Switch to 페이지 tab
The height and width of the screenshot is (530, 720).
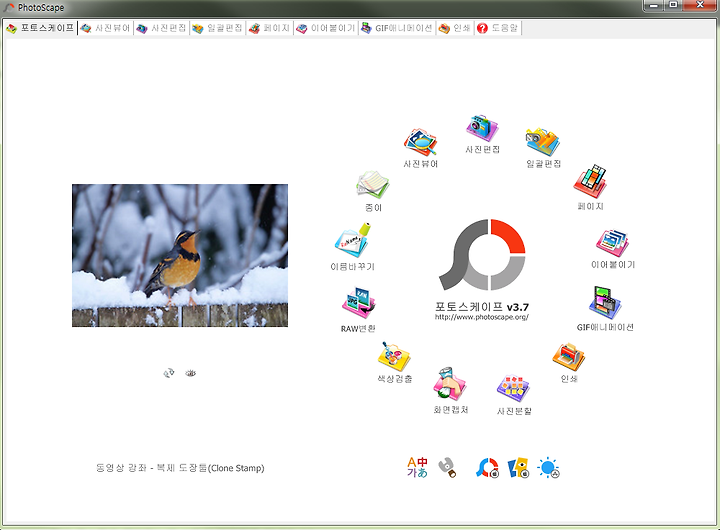point(270,28)
